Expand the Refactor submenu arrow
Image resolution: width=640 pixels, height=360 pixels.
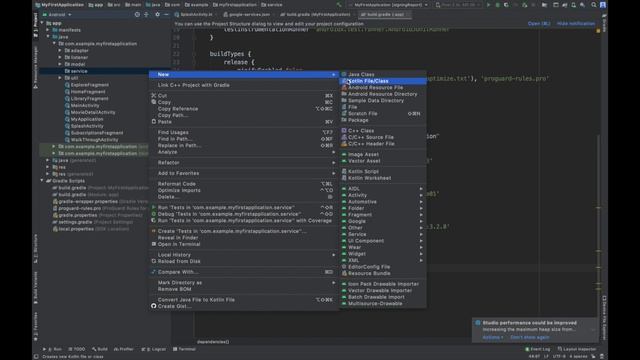tap(333, 162)
